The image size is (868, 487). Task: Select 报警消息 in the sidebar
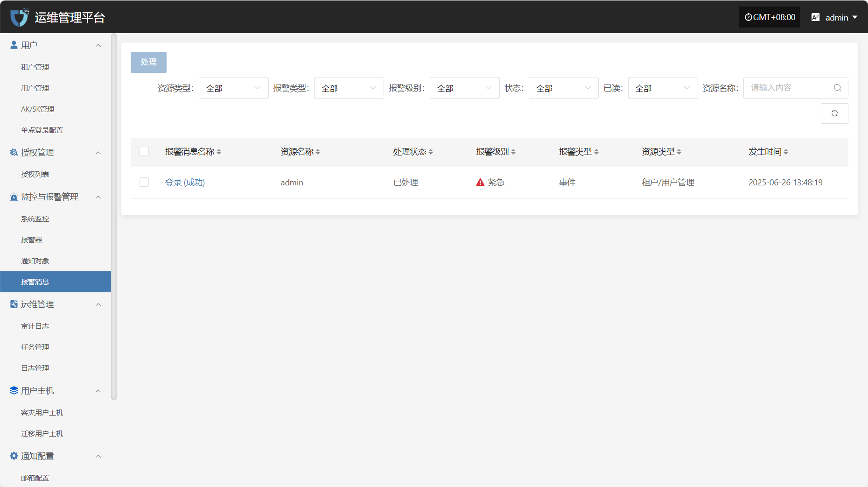pyautogui.click(x=56, y=282)
